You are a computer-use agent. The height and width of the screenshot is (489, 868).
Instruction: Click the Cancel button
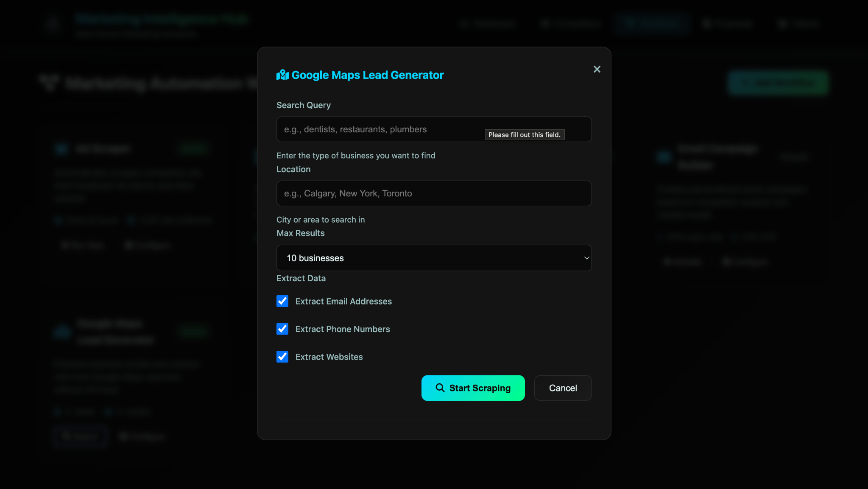(x=563, y=388)
